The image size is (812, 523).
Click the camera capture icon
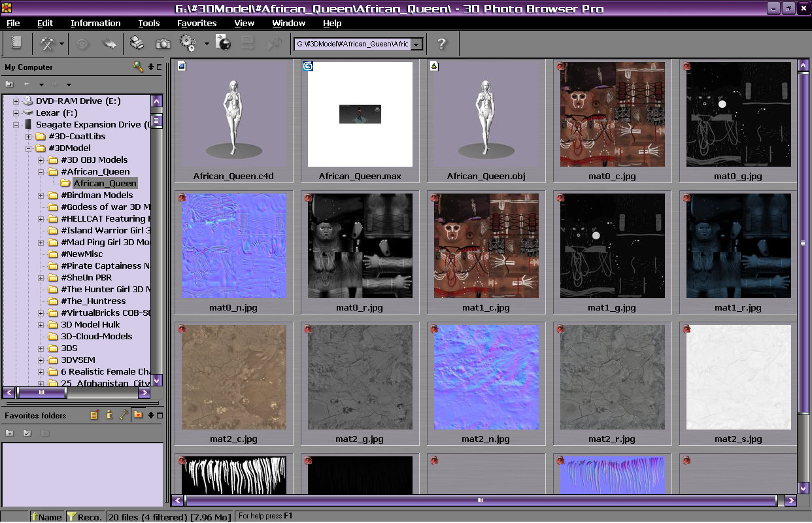(163, 44)
